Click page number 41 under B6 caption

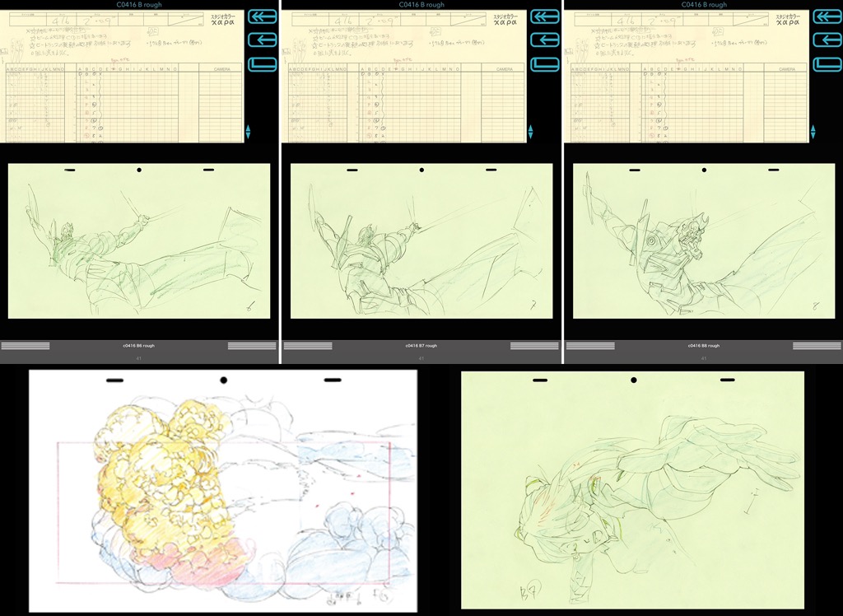(138, 358)
